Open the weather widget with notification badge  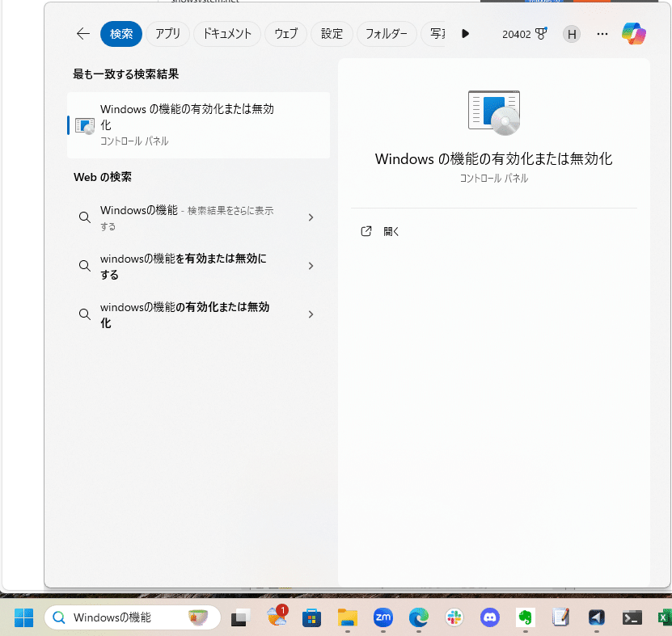tap(277, 616)
